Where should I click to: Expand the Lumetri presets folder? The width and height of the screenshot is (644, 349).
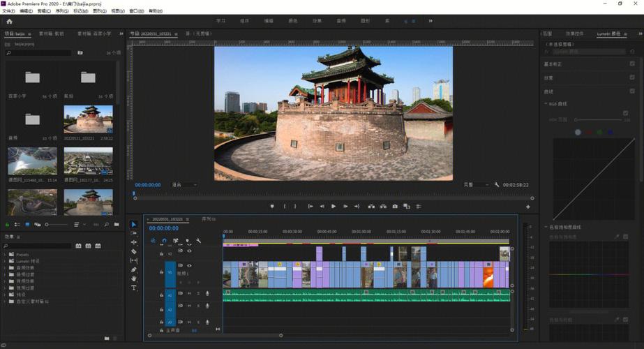pyautogui.click(x=4, y=261)
